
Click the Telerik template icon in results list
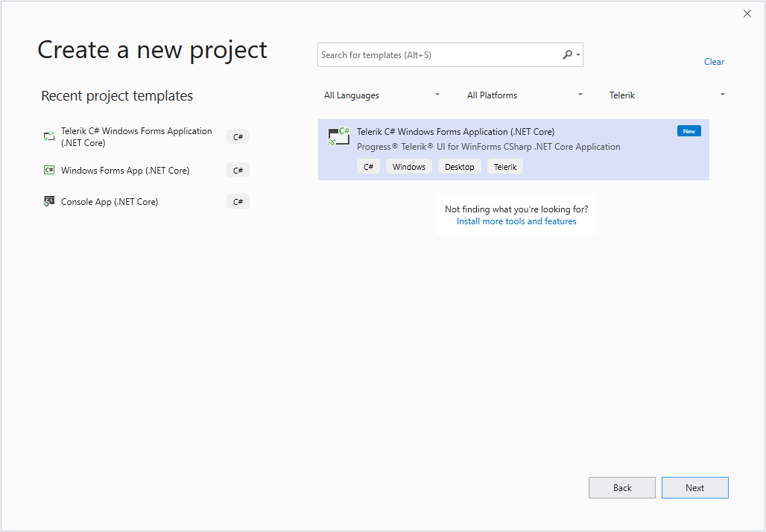(x=338, y=136)
